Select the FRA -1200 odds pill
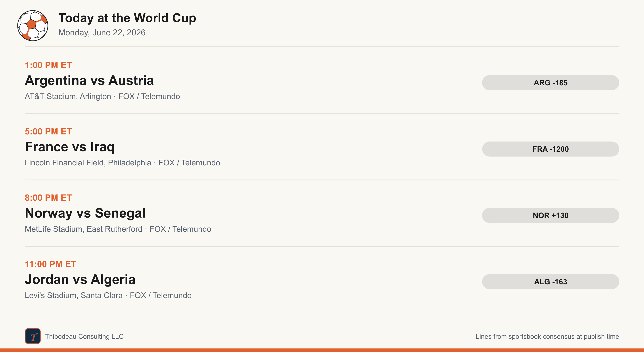The width and height of the screenshot is (644, 352). pos(550,149)
